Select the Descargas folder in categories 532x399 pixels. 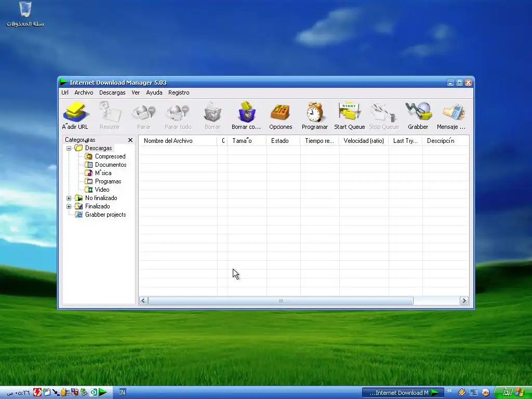pyautogui.click(x=98, y=148)
